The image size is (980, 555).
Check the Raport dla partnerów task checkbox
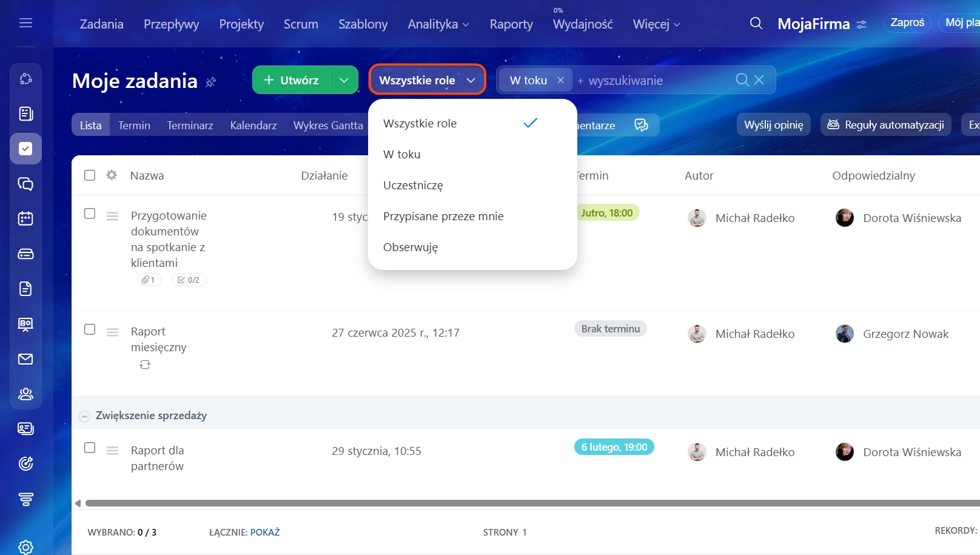[x=90, y=448]
